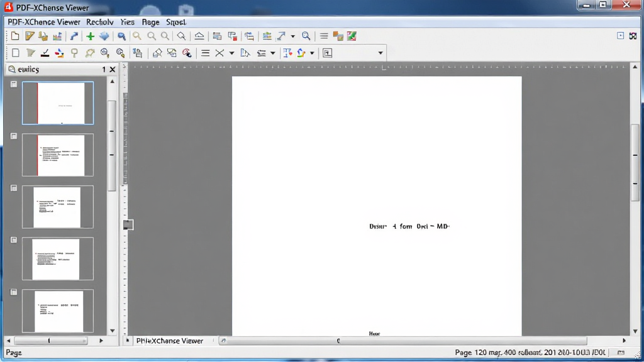This screenshot has width=644, height=362.
Task: Select the first page thumbnail
Action: [57, 103]
